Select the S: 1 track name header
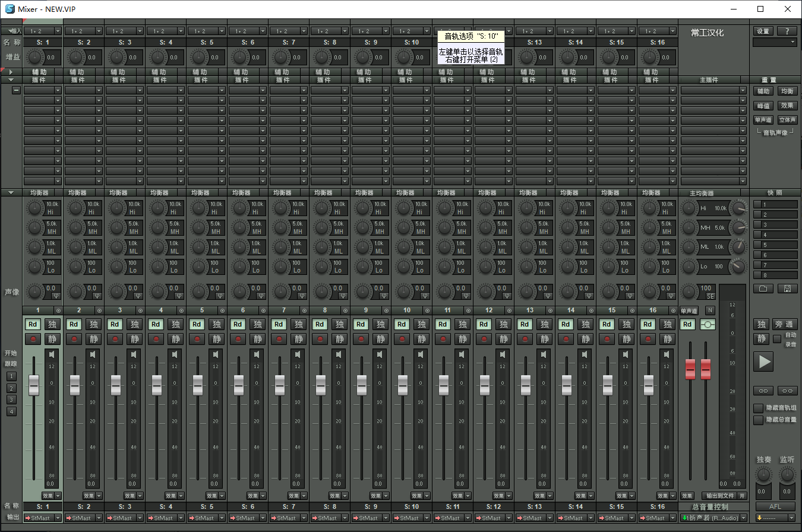 click(43, 42)
